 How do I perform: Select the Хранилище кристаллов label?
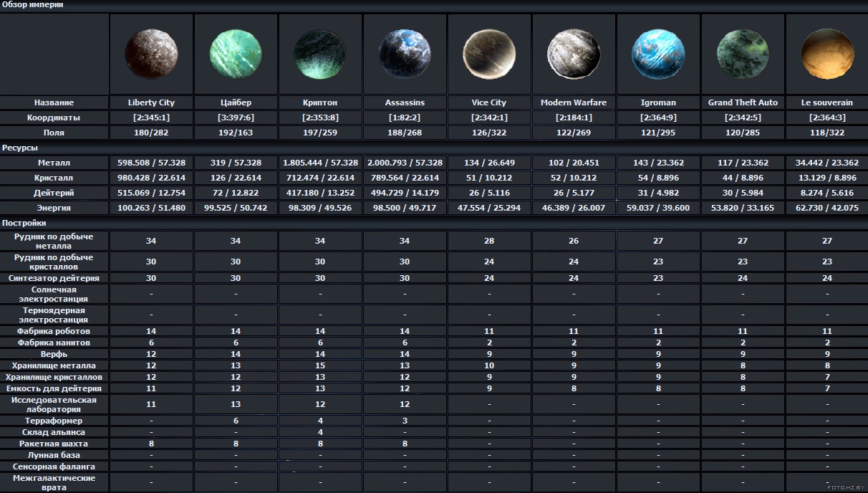coord(54,377)
